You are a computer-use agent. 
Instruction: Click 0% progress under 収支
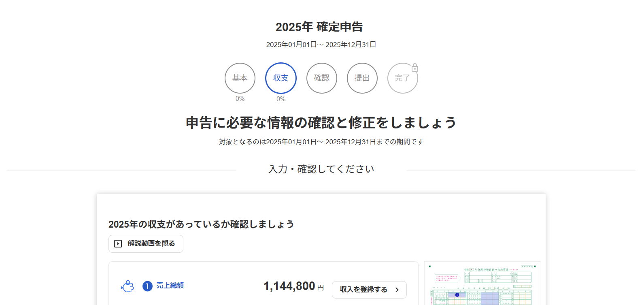[x=281, y=99]
